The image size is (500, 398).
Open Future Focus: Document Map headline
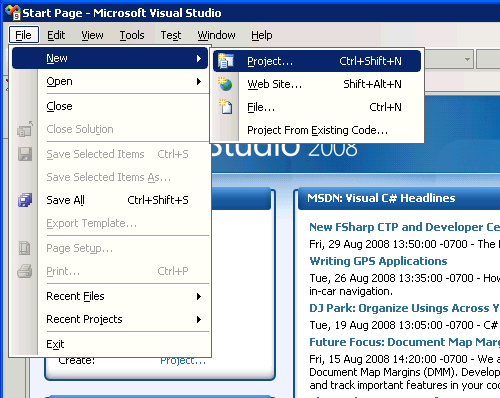404,342
